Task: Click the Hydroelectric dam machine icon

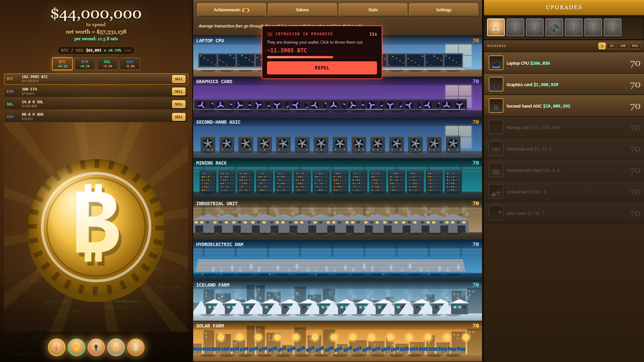Action: tap(496, 170)
